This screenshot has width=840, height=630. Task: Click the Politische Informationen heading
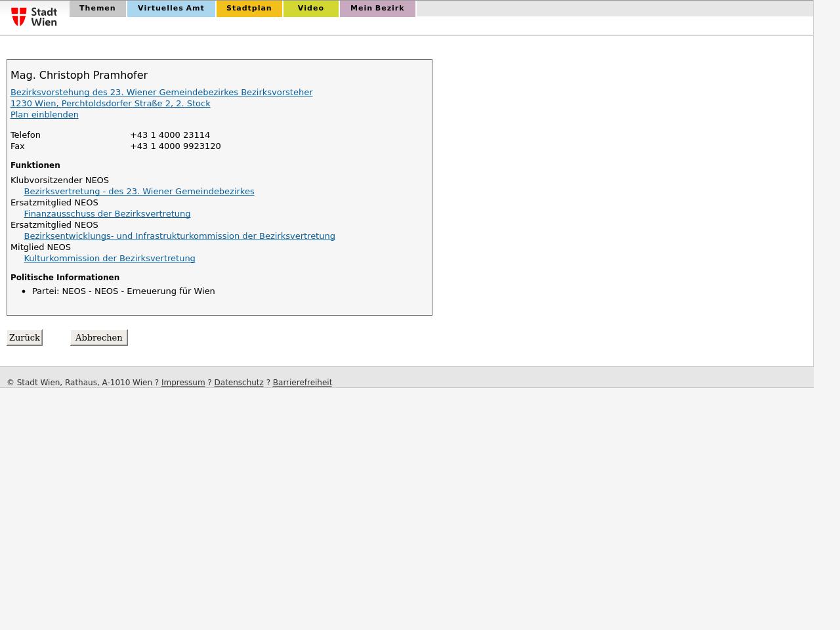(x=65, y=278)
